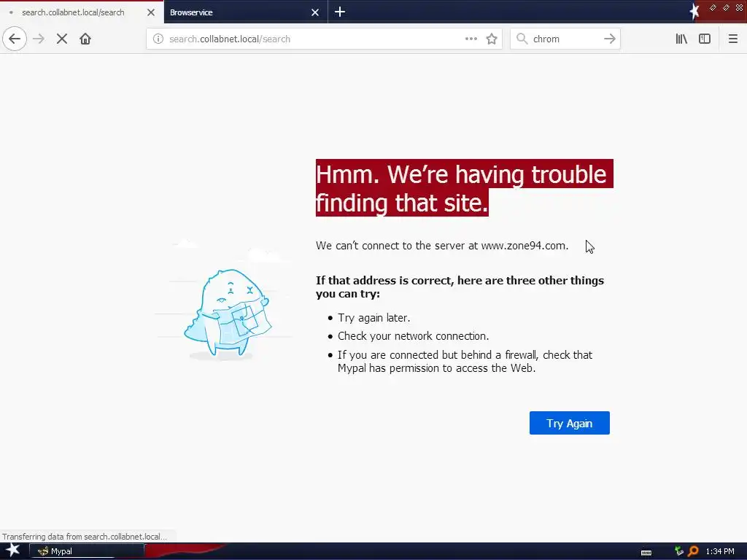747x560 pixels.
Task: Open page actions three-dot menu
Action: click(x=471, y=39)
